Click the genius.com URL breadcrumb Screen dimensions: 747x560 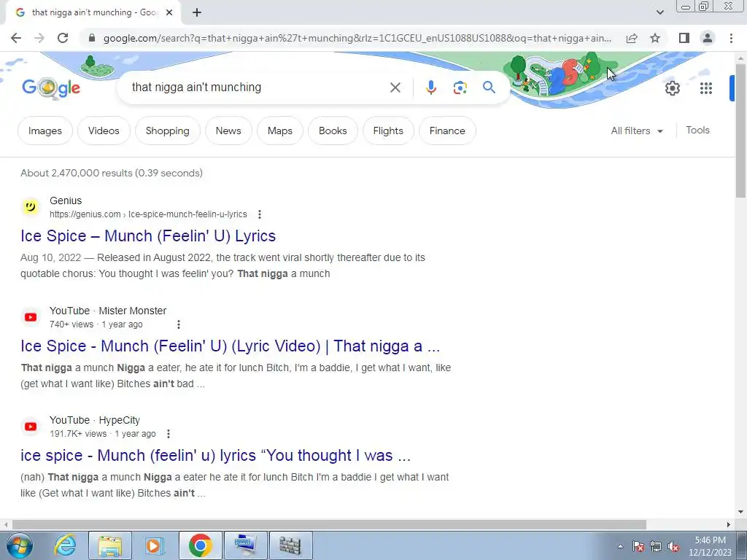click(148, 214)
